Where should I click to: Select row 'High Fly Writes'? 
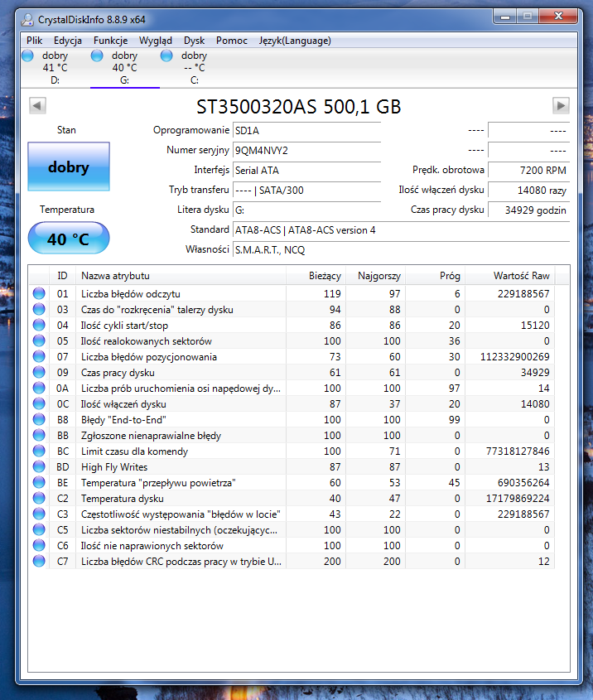(x=292, y=466)
